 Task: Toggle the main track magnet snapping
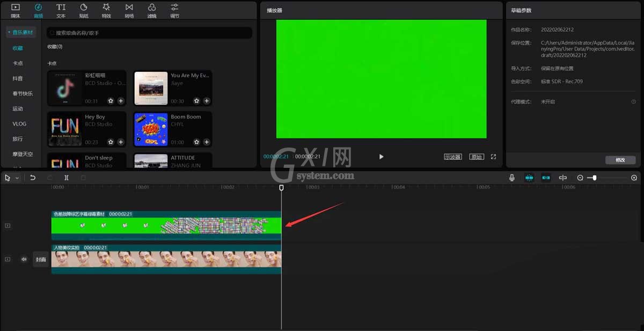tap(529, 178)
